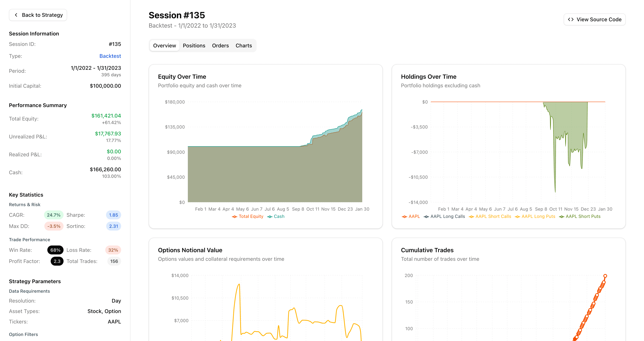
Task: Click the Cash value $166,260.00
Action: (x=105, y=170)
